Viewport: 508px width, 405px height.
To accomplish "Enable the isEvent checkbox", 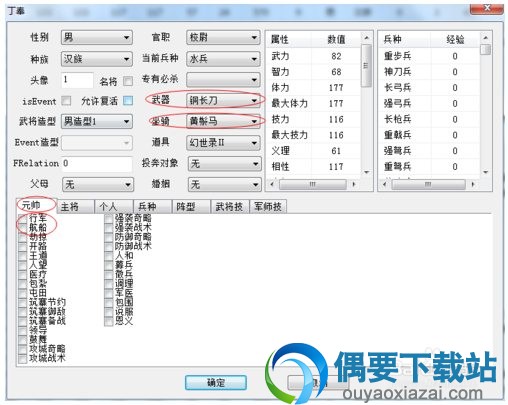I will click(x=66, y=101).
